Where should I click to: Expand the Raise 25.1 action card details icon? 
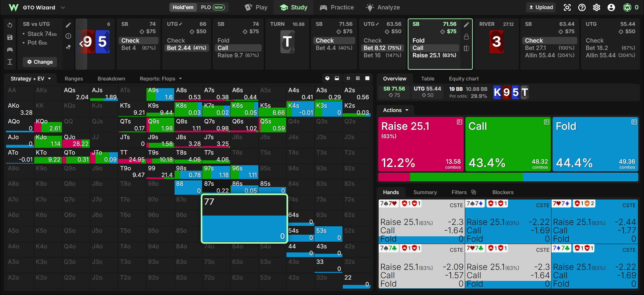click(459, 122)
